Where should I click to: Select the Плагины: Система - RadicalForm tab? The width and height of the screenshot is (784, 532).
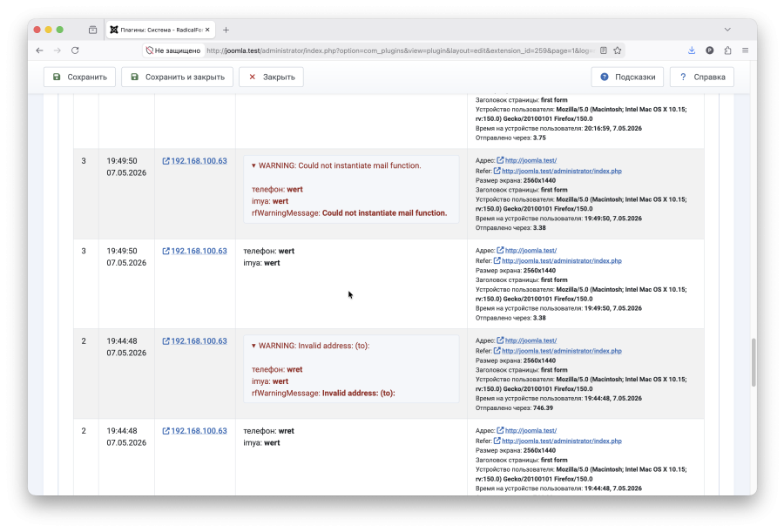(x=160, y=30)
